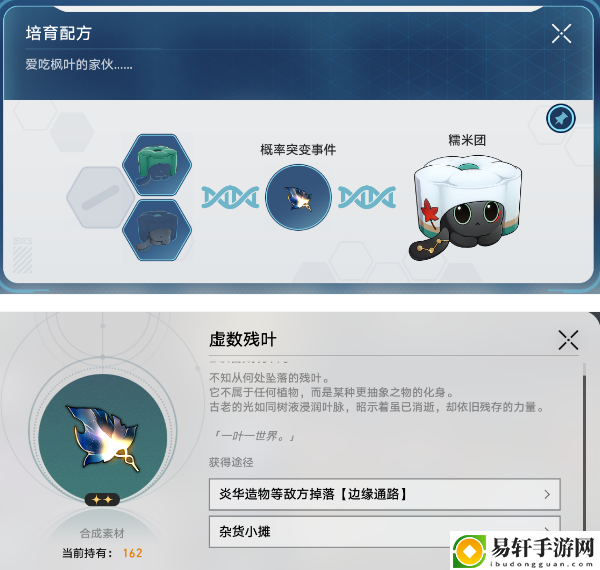Click the item description scrollbar
This screenshot has width=600, height=570.
pyautogui.click(x=584, y=448)
